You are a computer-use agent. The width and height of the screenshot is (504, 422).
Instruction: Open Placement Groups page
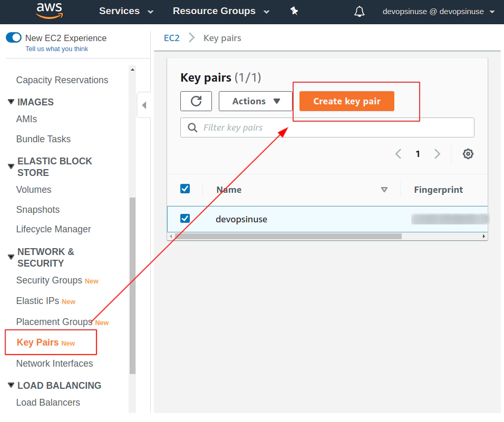54,322
